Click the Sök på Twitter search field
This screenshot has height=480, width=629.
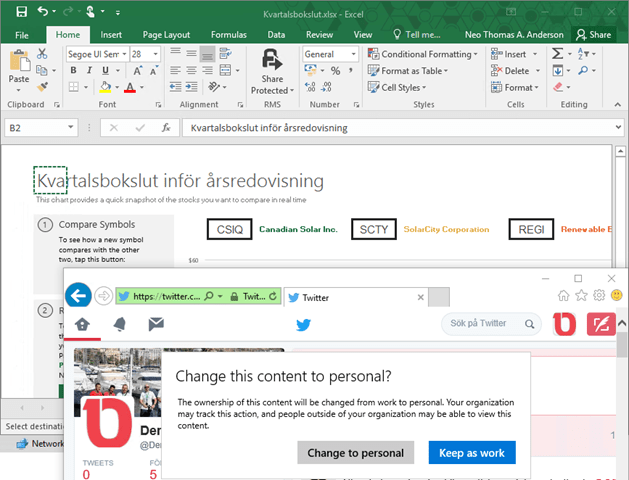click(x=485, y=323)
